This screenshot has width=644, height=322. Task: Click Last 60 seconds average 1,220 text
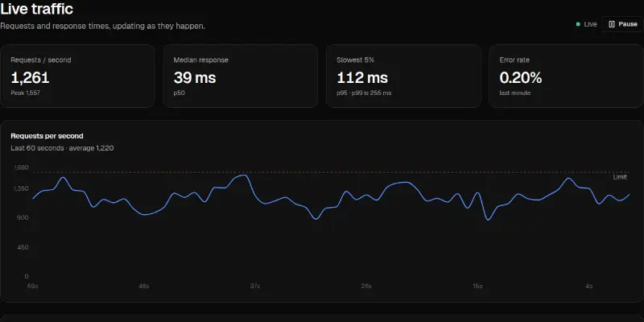pyautogui.click(x=62, y=148)
